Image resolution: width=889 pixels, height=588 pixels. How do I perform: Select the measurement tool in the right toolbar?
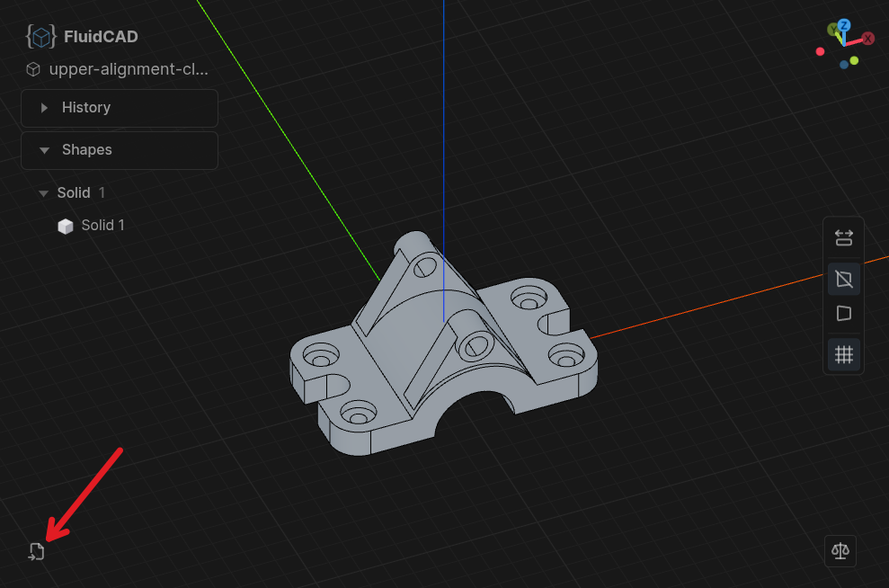tap(843, 237)
